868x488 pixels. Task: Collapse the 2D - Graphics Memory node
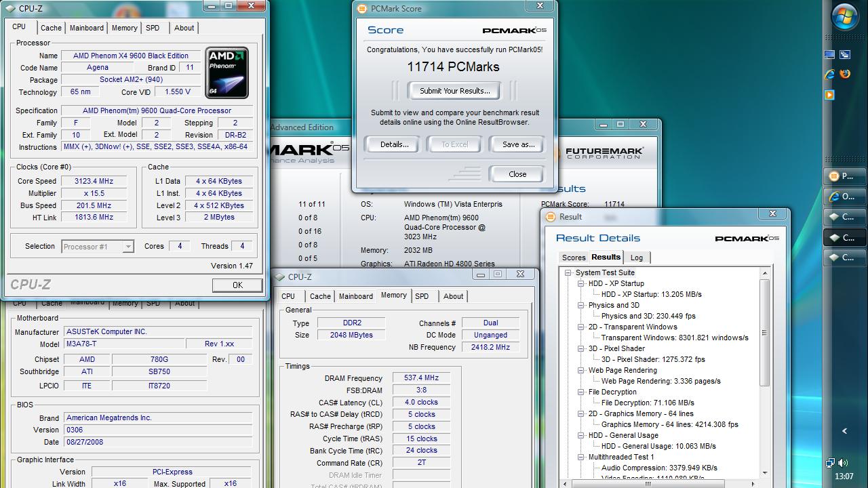tap(581, 413)
